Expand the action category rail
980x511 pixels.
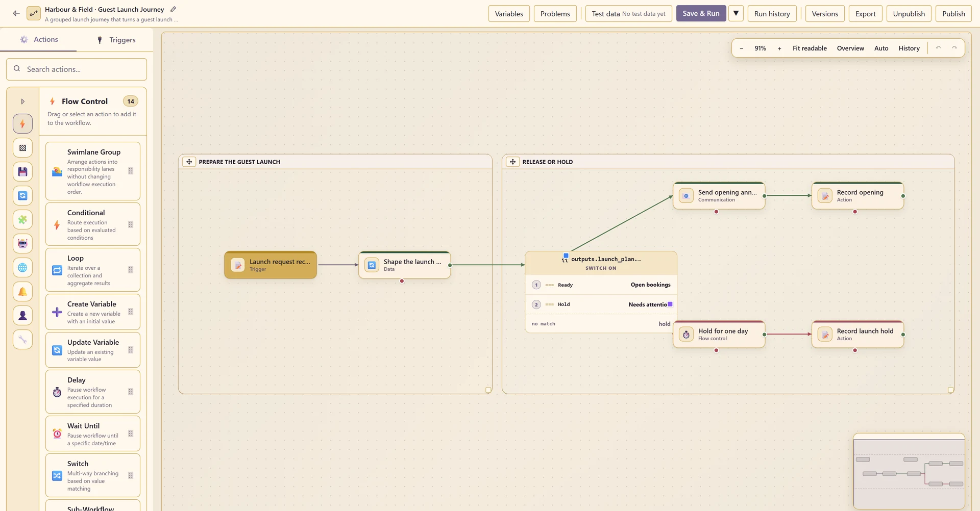(22, 101)
